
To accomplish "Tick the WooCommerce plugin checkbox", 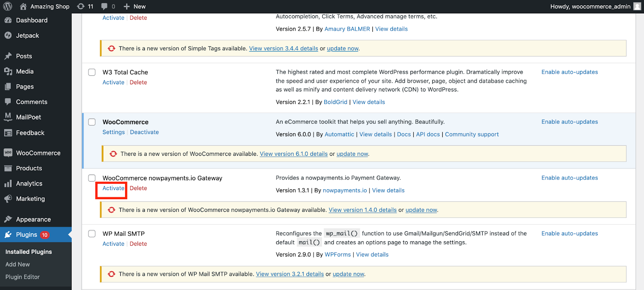I will click(x=92, y=122).
